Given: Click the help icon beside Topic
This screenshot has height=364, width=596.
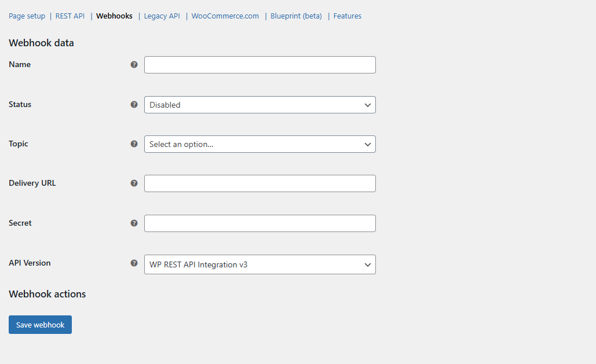Looking at the screenshot, I should point(134,144).
